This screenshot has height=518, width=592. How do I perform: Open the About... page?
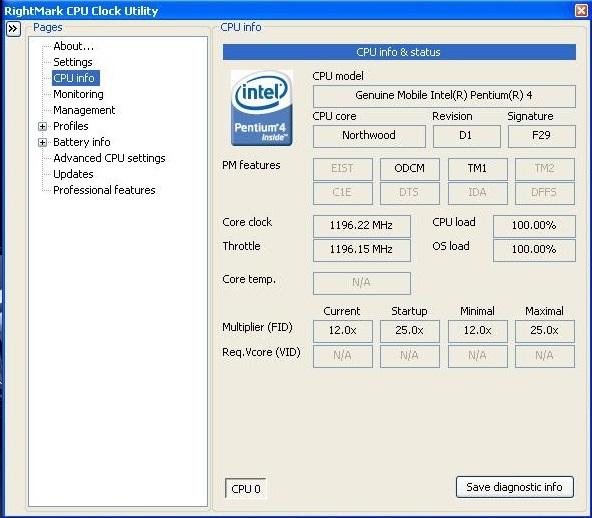73,46
